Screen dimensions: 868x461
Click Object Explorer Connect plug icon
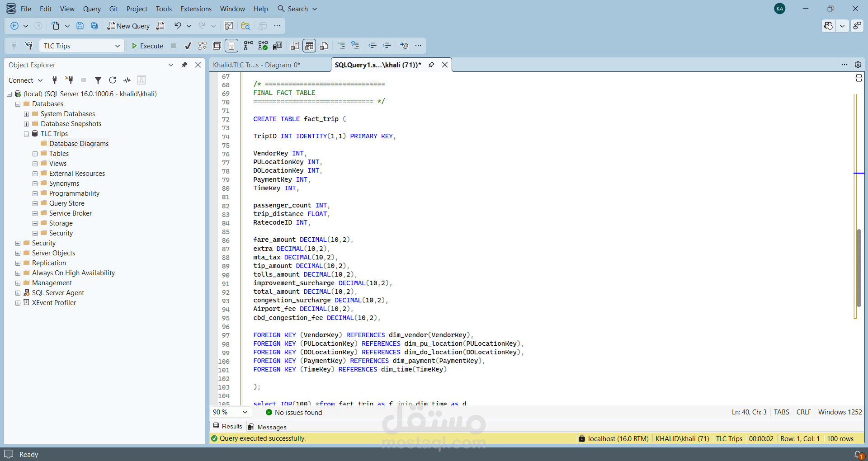pos(55,80)
